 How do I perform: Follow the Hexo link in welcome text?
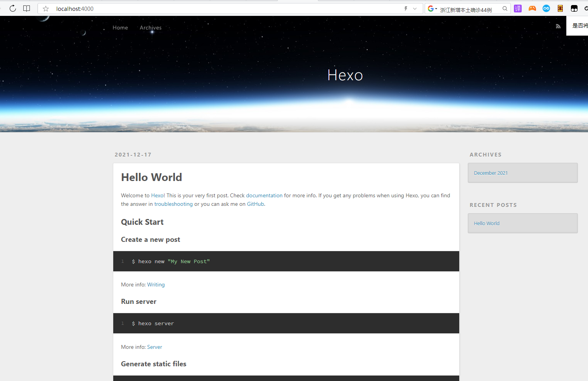(x=157, y=195)
